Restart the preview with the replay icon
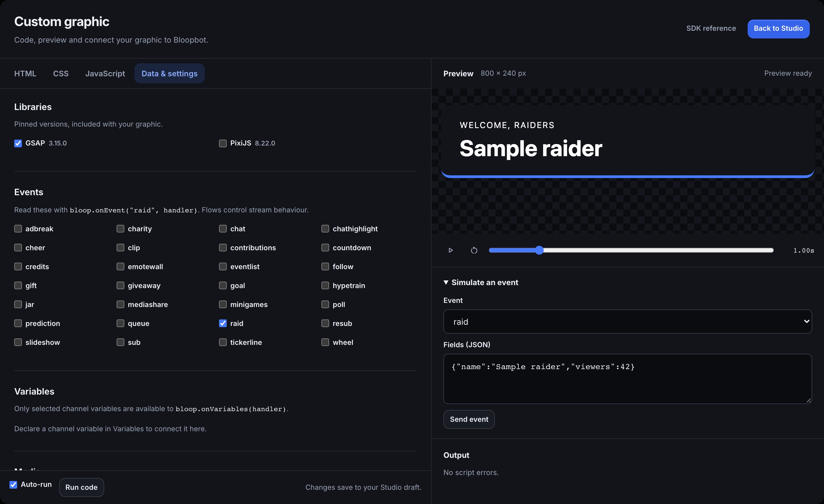 474,250
